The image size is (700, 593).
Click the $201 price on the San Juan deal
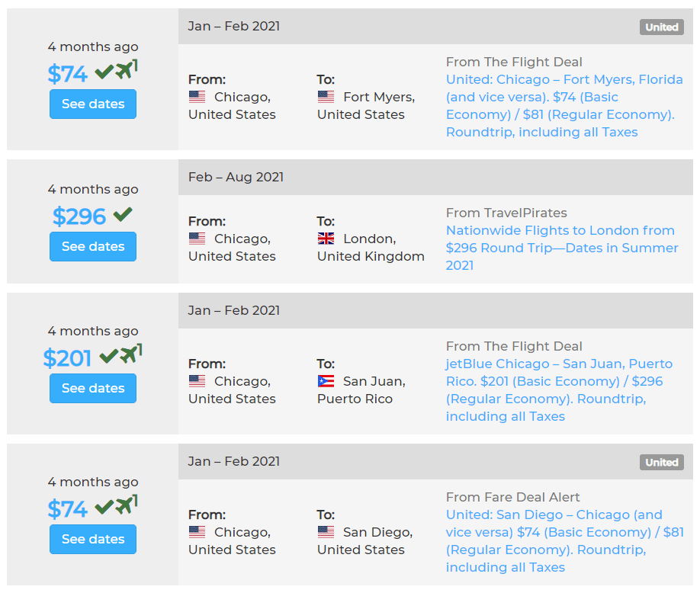(x=68, y=358)
